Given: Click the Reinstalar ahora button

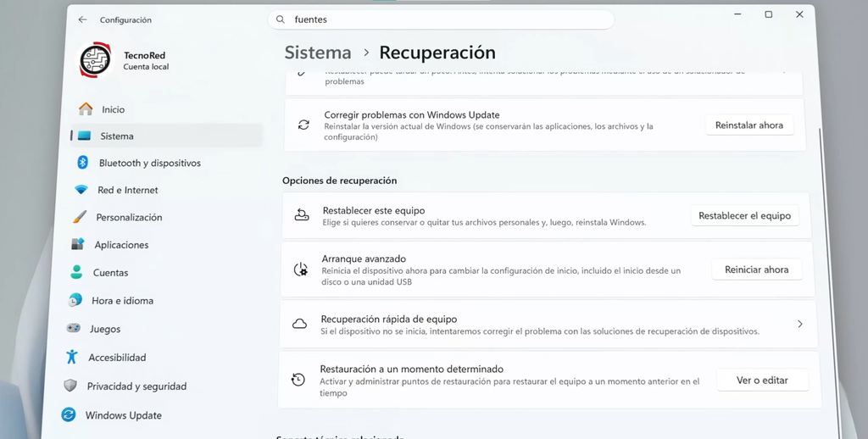Looking at the screenshot, I should tap(749, 125).
